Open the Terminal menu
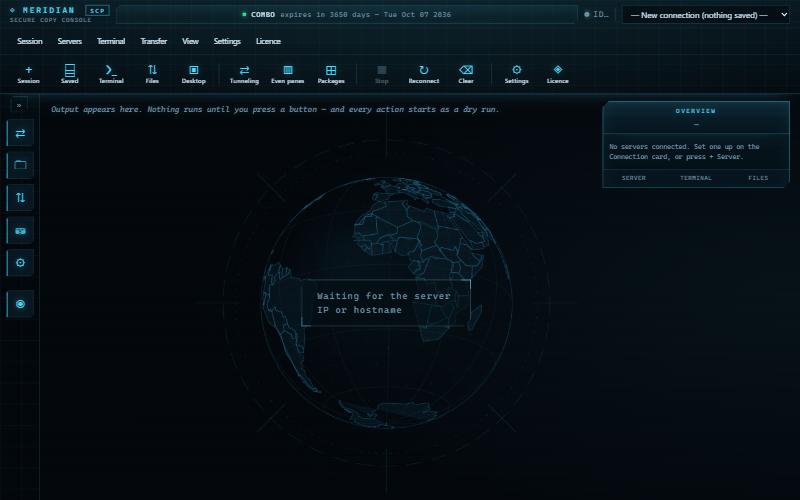Screen dimensions: 800x500 pyautogui.click(x=111, y=41)
